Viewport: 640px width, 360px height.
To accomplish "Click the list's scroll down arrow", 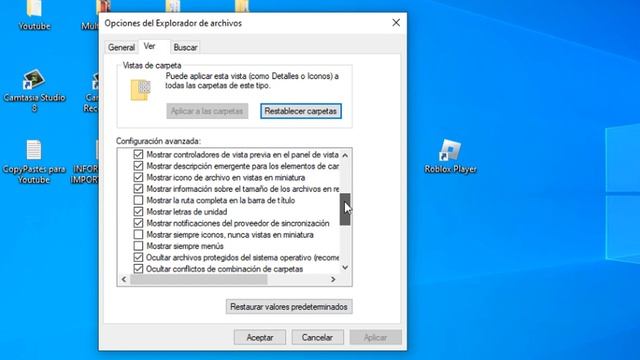I will click(345, 268).
